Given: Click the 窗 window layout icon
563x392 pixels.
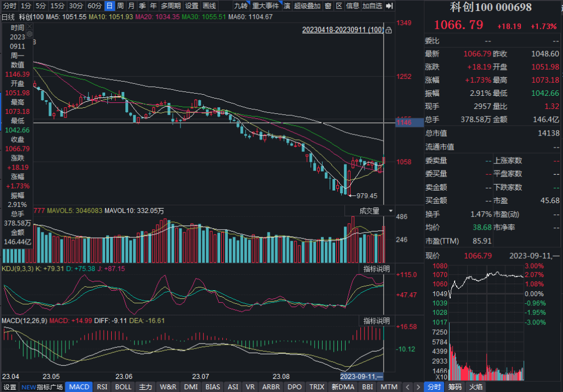Looking at the screenshot, I should 328,6.
